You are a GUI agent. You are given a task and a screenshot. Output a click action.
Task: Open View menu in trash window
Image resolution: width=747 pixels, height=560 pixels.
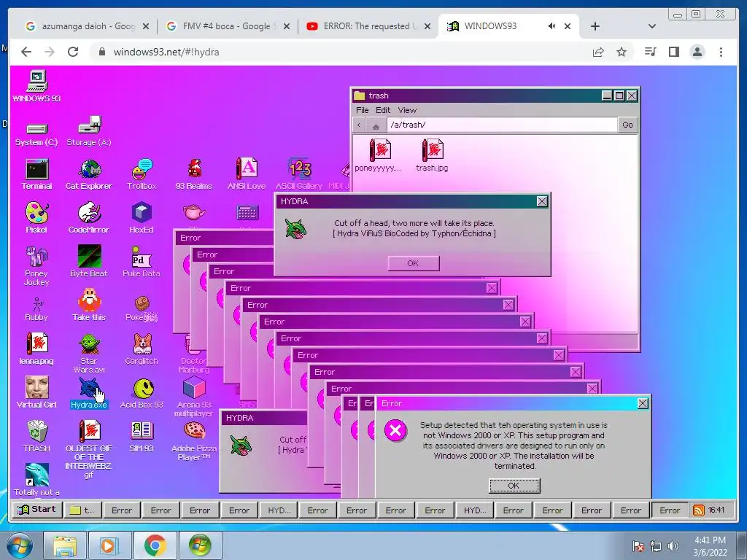pos(407,110)
